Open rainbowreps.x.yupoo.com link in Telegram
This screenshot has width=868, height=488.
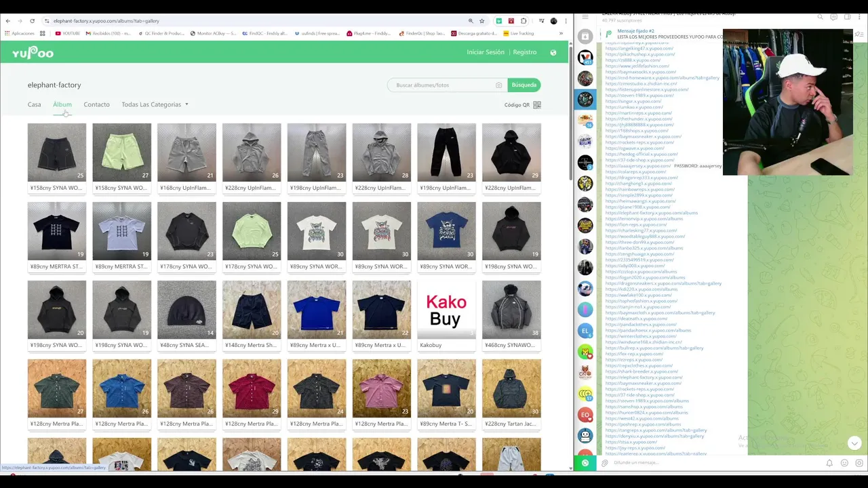point(640,189)
